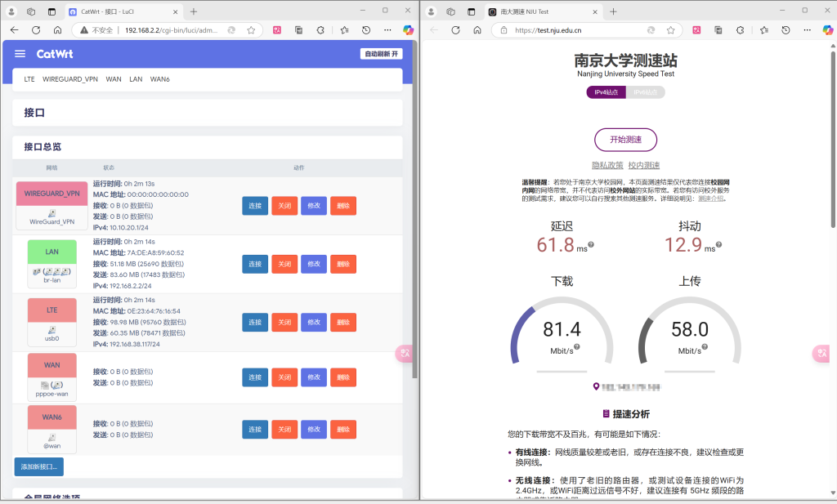Click the jitter help question icon
The width and height of the screenshot is (837, 504).
click(x=719, y=245)
